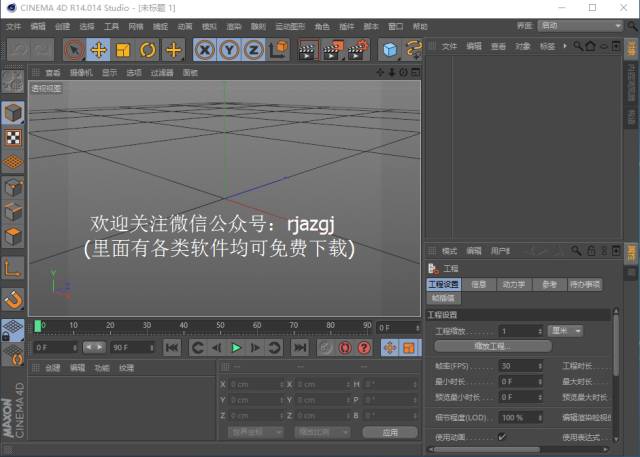The height and width of the screenshot is (457, 640).
Task: Toggle the 使用动画 checkbox
Action: click(502, 437)
